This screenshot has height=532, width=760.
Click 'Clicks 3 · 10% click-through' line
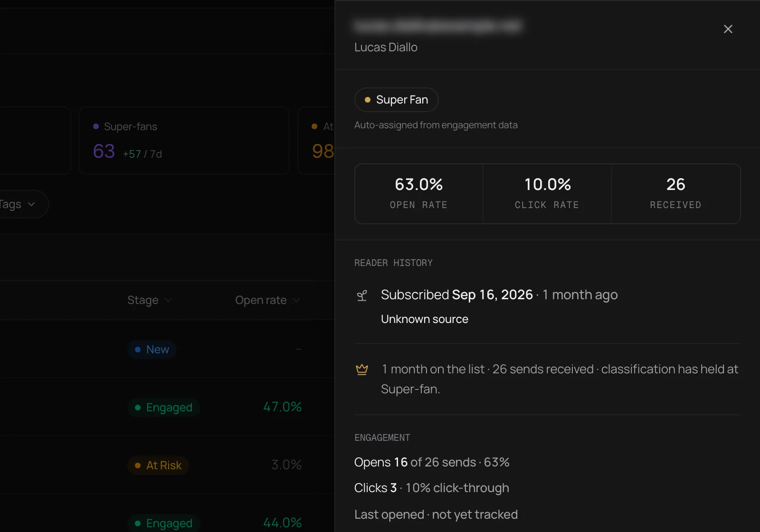(432, 488)
